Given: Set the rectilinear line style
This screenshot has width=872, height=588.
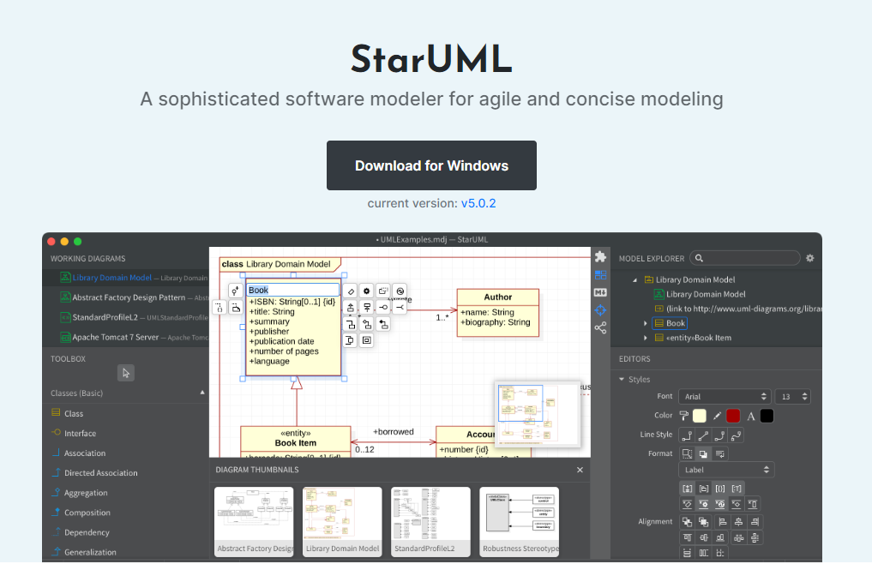Looking at the screenshot, I should [x=688, y=435].
